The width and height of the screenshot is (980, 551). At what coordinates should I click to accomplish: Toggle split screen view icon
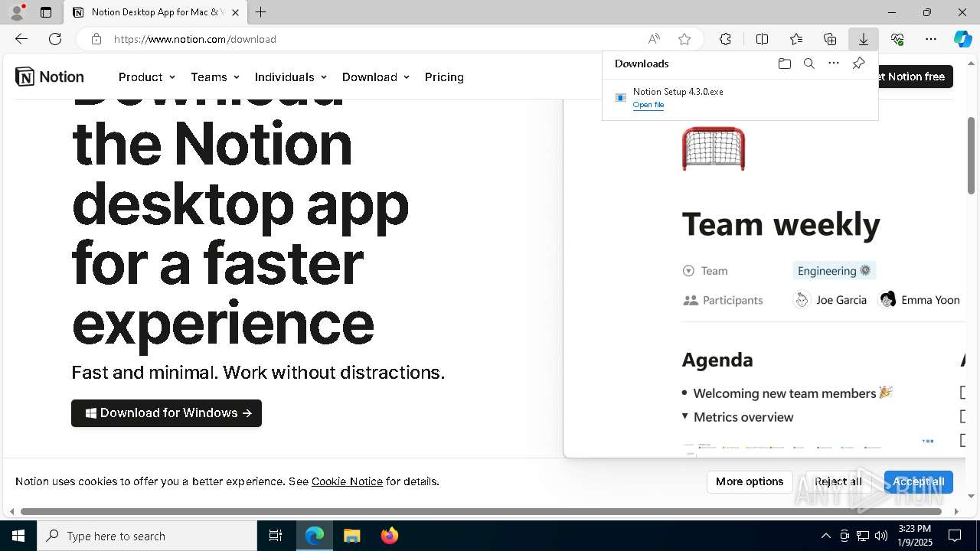tap(762, 39)
